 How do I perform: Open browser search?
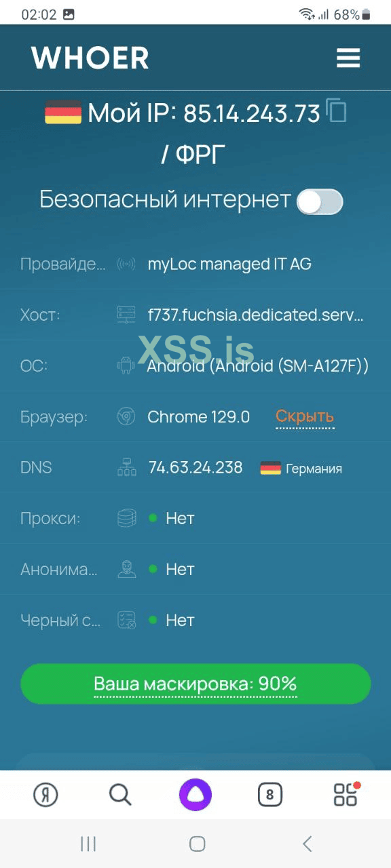pos(119,793)
